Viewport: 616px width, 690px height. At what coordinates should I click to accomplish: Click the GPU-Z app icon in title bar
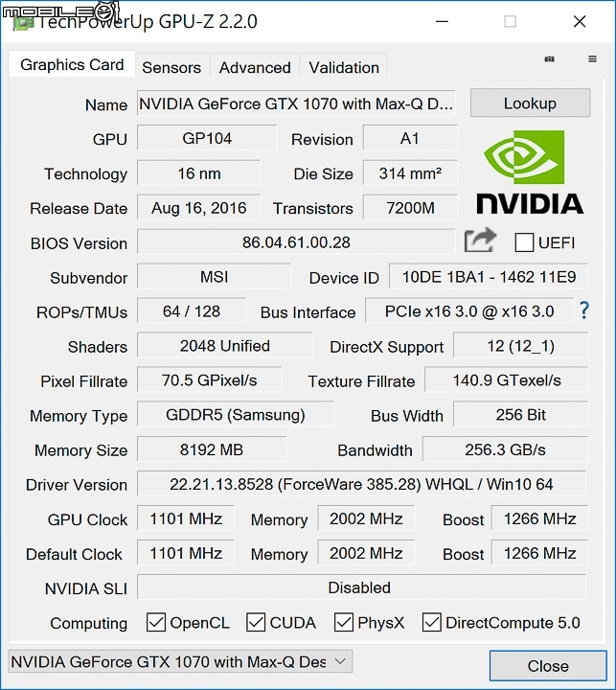tap(23, 22)
